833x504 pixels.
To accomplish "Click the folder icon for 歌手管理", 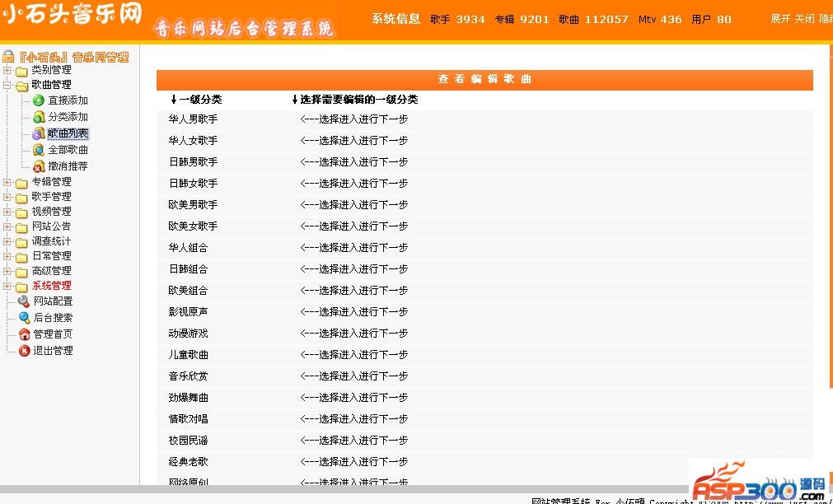I will (x=21, y=198).
